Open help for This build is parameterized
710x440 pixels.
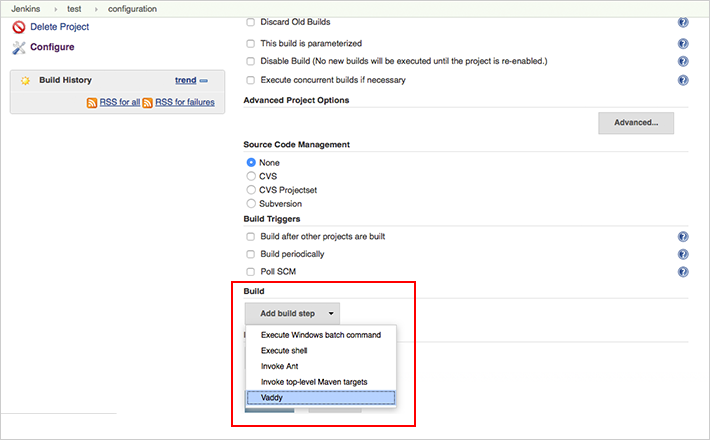[x=683, y=43]
